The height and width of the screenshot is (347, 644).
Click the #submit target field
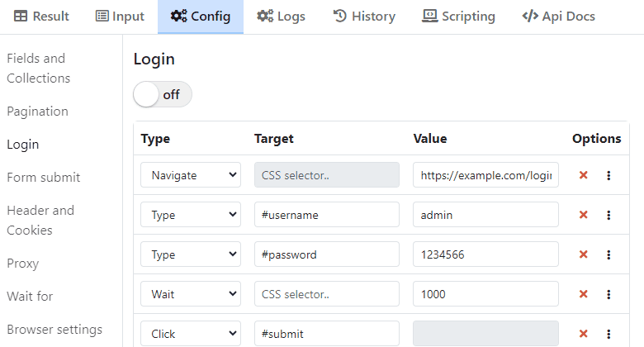(326, 333)
